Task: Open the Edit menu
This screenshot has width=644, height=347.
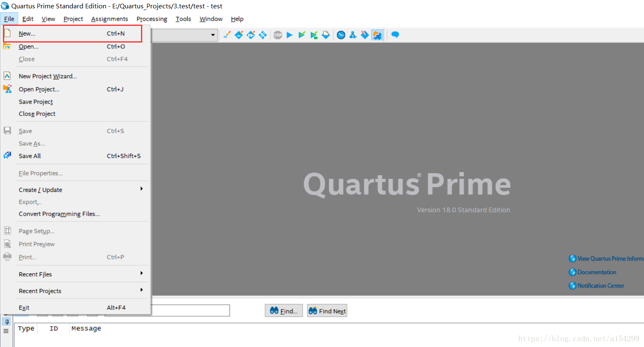Action: pyautogui.click(x=28, y=19)
